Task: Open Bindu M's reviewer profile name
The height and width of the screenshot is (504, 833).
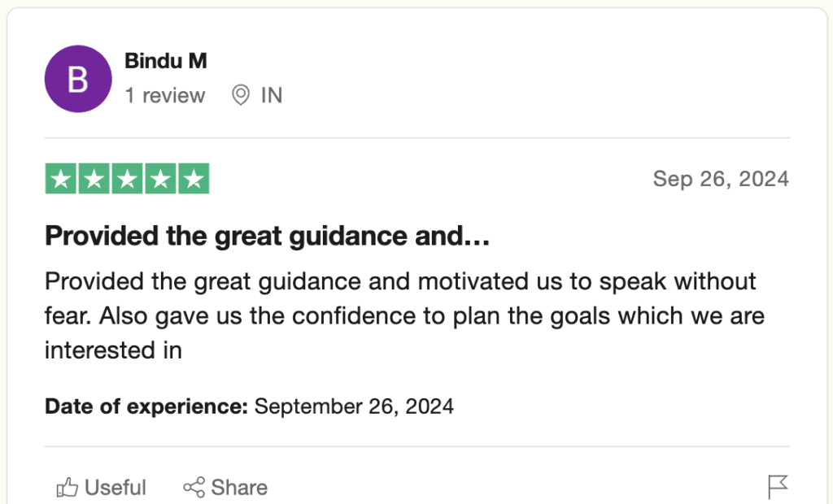Action: click(x=165, y=60)
